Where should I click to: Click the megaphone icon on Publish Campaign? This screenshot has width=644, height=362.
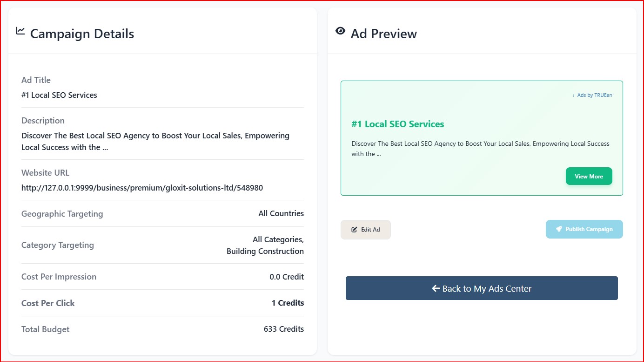coord(558,229)
